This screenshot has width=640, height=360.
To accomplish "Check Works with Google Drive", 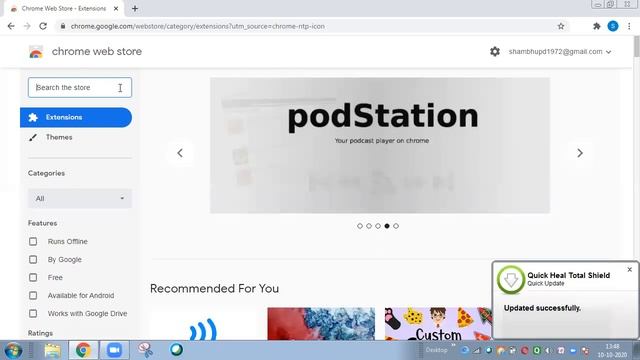I will pos(33,313).
